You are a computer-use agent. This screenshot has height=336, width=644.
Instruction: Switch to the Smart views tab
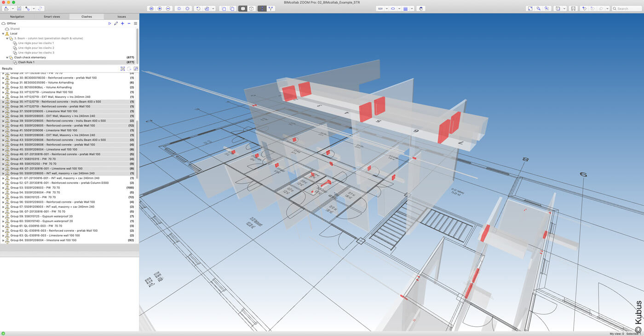pyautogui.click(x=52, y=17)
